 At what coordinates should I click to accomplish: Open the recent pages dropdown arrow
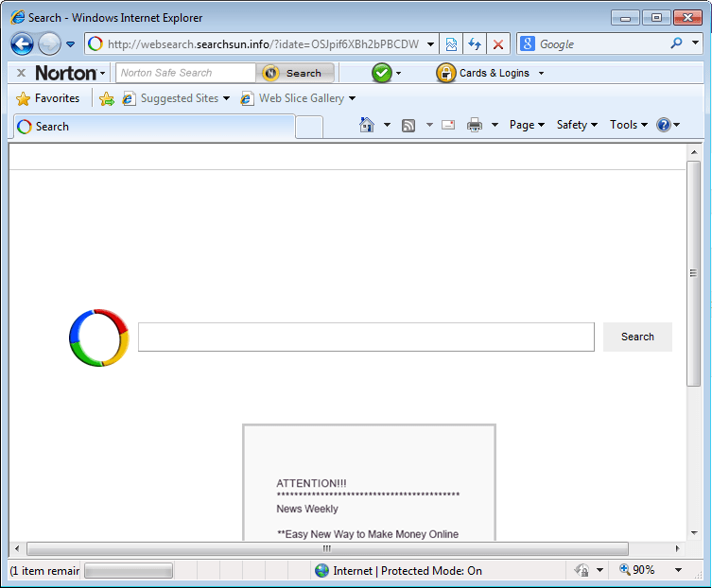(70, 44)
